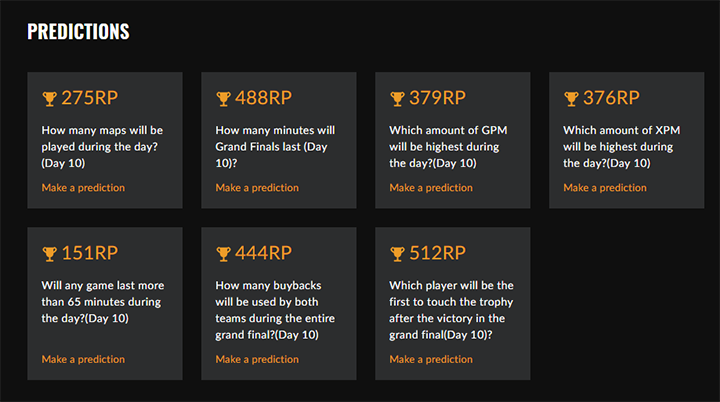Click the trophy icon beside 512RP
The width and height of the screenshot is (720, 402).
pyautogui.click(x=397, y=253)
